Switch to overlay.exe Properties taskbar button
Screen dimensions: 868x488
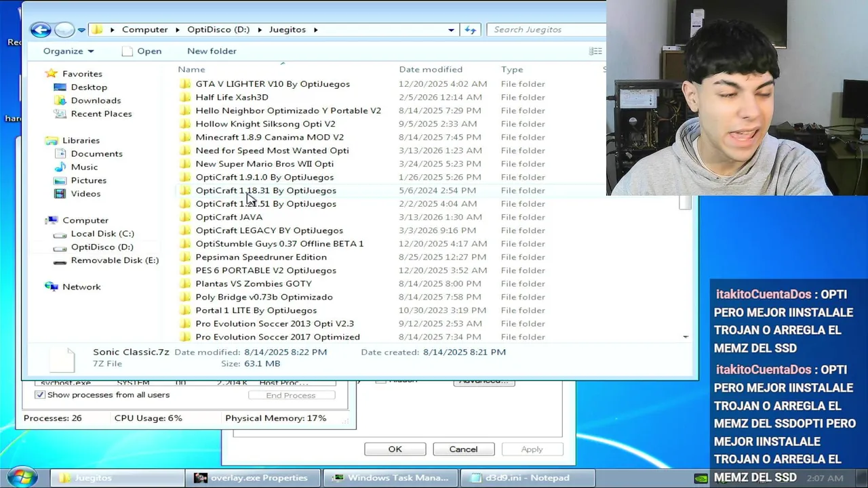pos(253,478)
